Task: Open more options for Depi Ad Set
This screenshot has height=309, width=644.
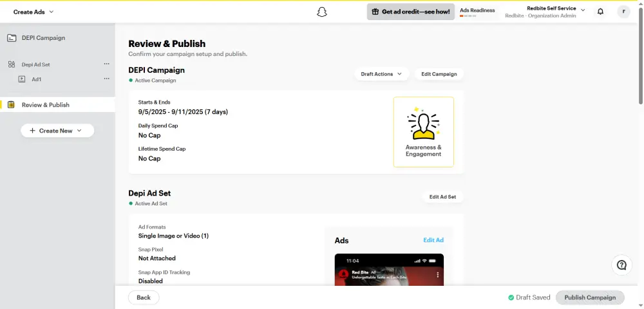Action: [x=107, y=64]
